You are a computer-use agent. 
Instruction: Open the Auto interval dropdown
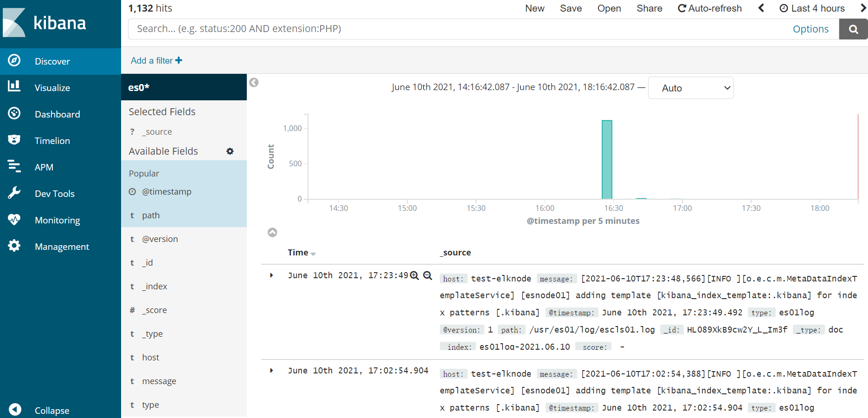(690, 88)
